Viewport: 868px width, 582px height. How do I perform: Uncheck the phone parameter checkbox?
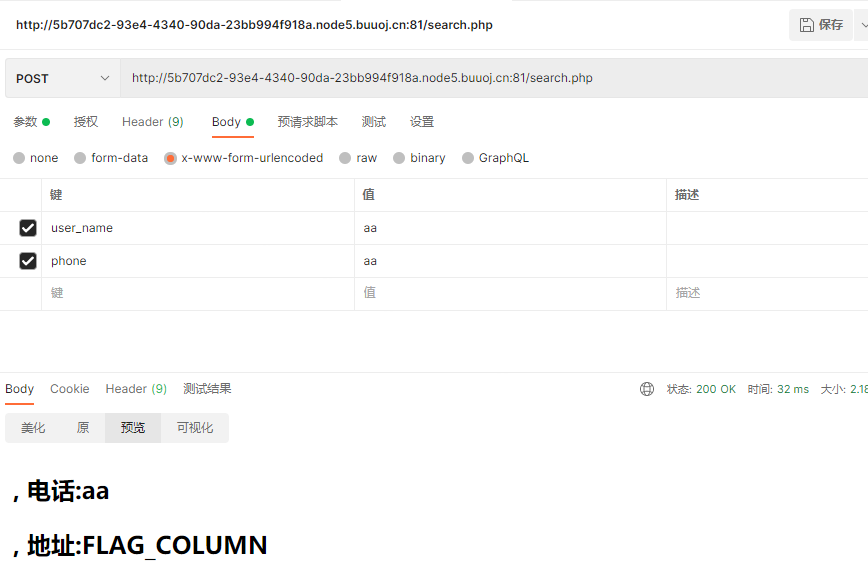click(x=28, y=261)
